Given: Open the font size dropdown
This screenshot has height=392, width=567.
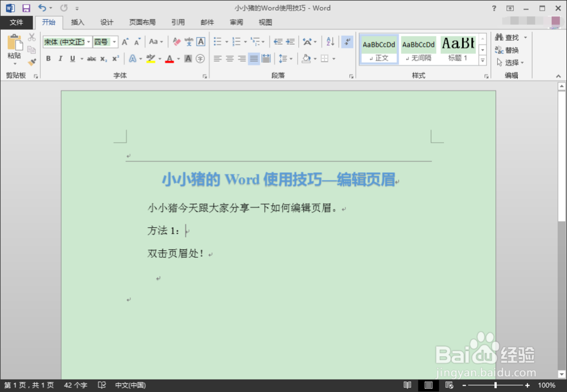Looking at the screenshot, I should click(x=115, y=42).
